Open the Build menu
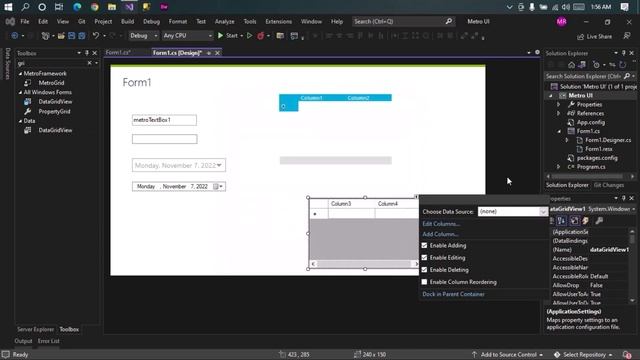Image resolution: width=640 pixels, height=360 pixels. point(127,22)
